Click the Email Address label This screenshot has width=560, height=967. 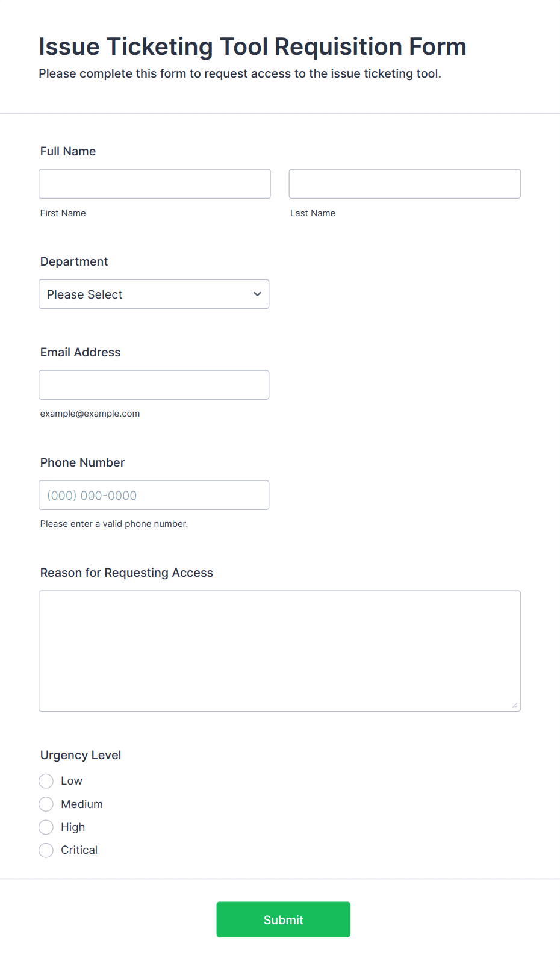(x=81, y=352)
